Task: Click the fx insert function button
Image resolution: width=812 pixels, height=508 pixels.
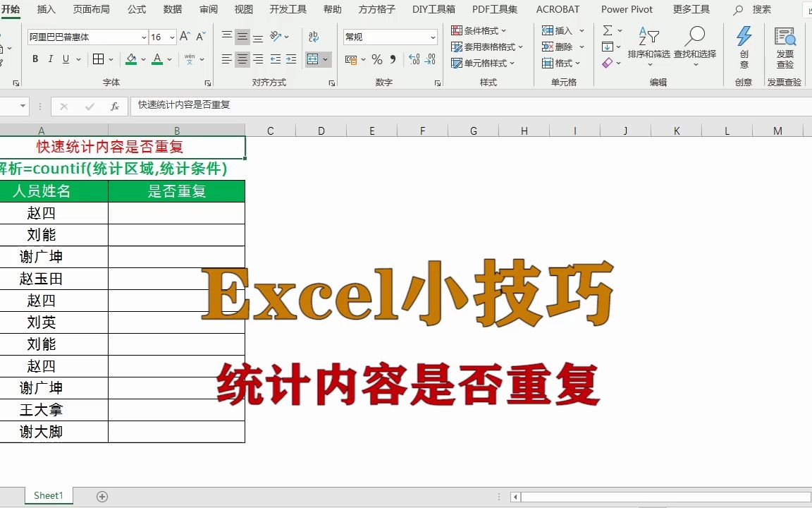Action: (x=115, y=106)
